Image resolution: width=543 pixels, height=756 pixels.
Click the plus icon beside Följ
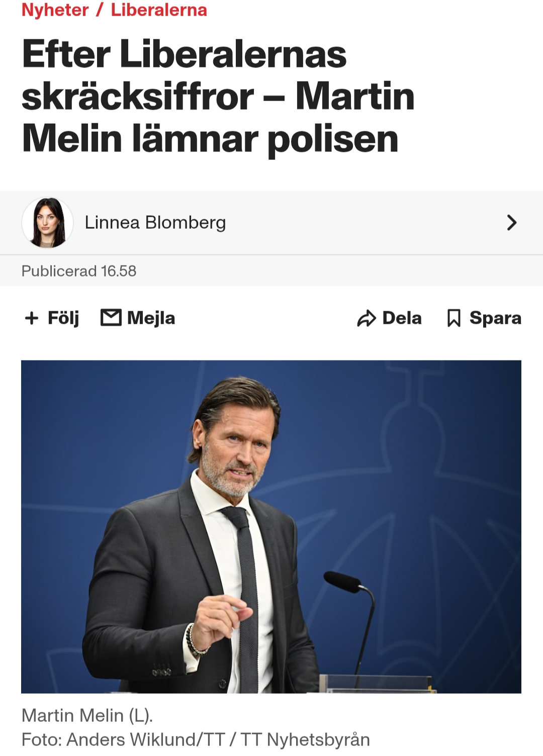click(x=32, y=318)
